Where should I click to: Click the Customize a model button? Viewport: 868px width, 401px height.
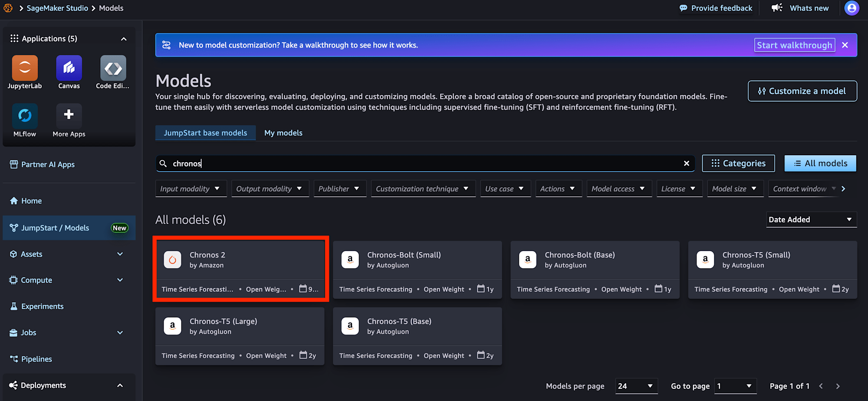(x=802, y=91)
